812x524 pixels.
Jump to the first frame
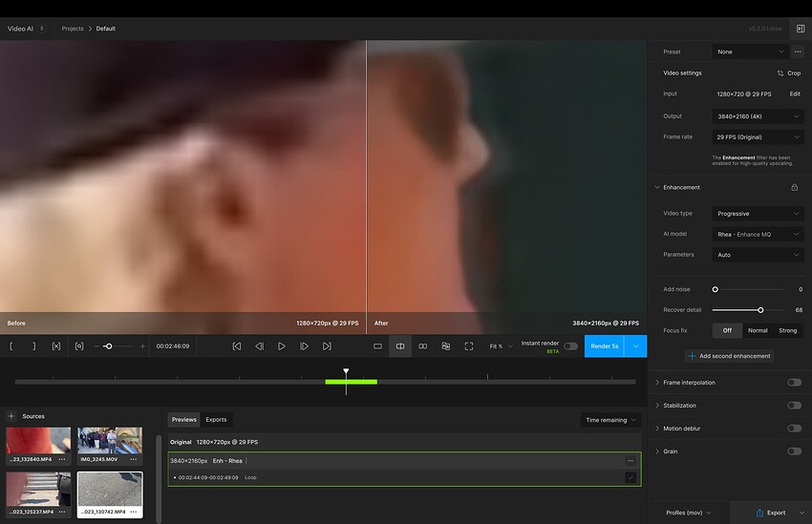click(237, 346)
